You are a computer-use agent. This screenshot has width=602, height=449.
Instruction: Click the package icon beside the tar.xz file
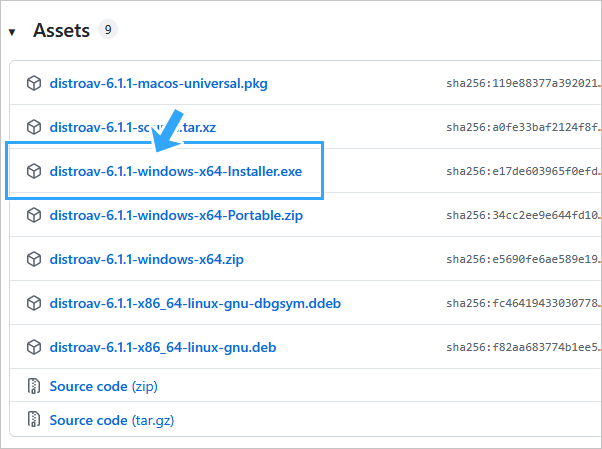(x=34, y=128)
